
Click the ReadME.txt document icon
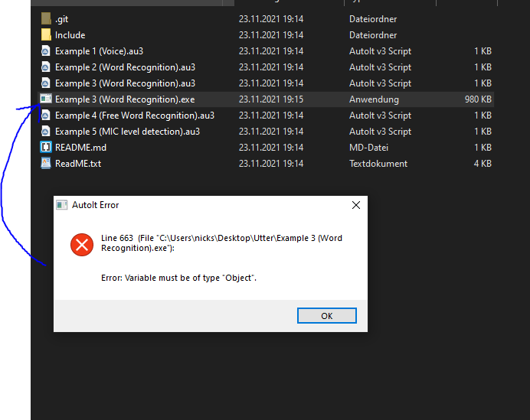point(46,164)
